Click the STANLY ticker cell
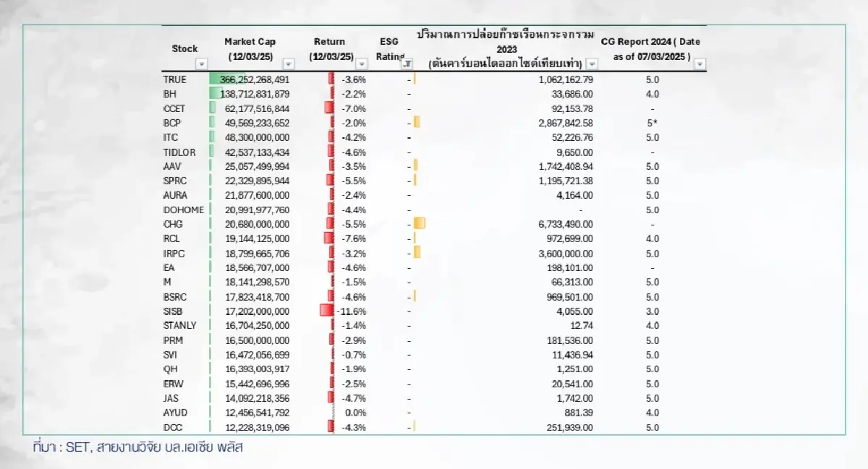 (179, 325)
